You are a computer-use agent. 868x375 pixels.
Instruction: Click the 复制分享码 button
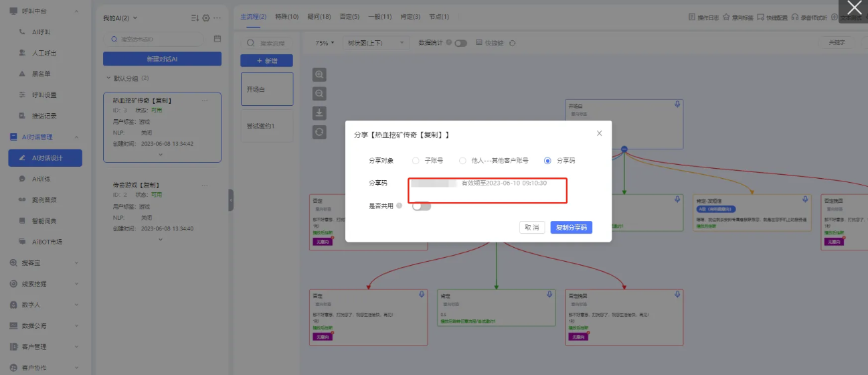click(571, 228)
